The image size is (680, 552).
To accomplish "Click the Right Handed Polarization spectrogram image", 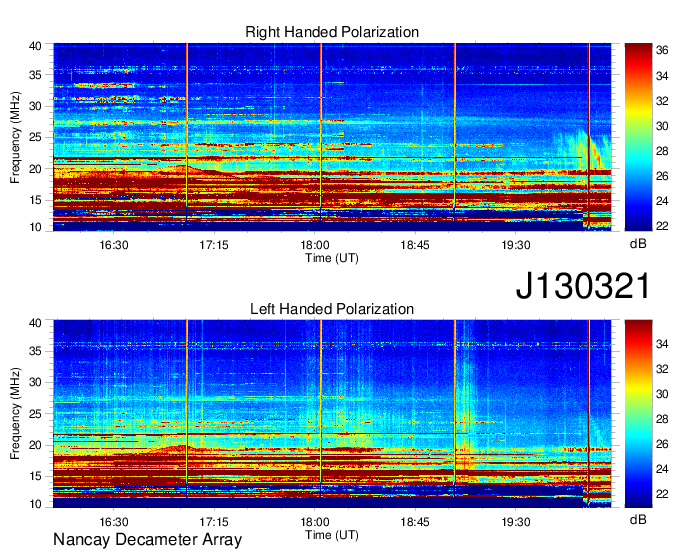I will point(332,137).
